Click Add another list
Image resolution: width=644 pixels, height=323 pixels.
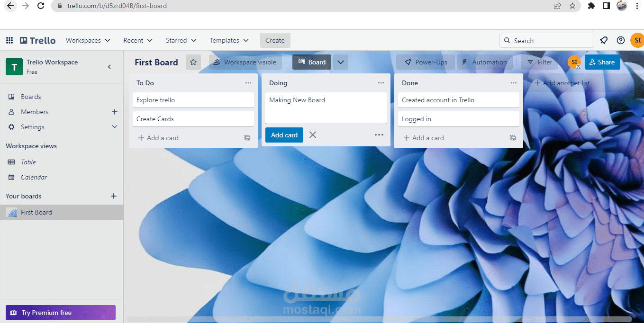pos(562,83)
